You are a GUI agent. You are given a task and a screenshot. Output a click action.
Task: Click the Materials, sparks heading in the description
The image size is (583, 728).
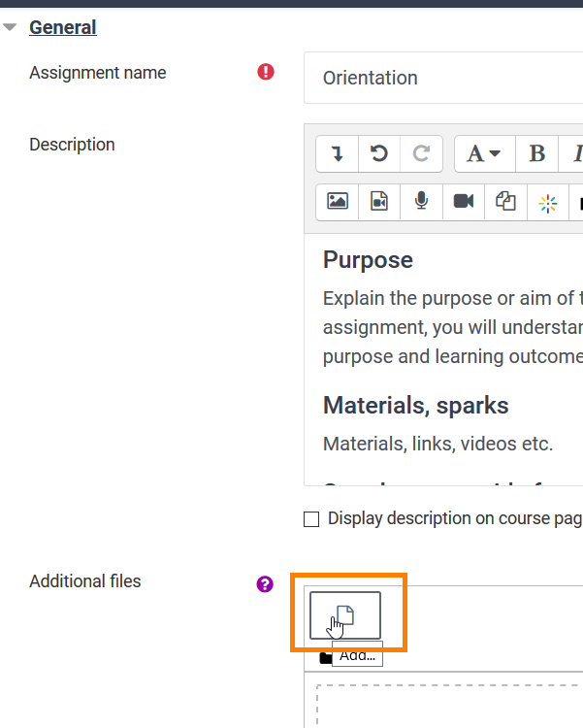click(x=416, y=406)
